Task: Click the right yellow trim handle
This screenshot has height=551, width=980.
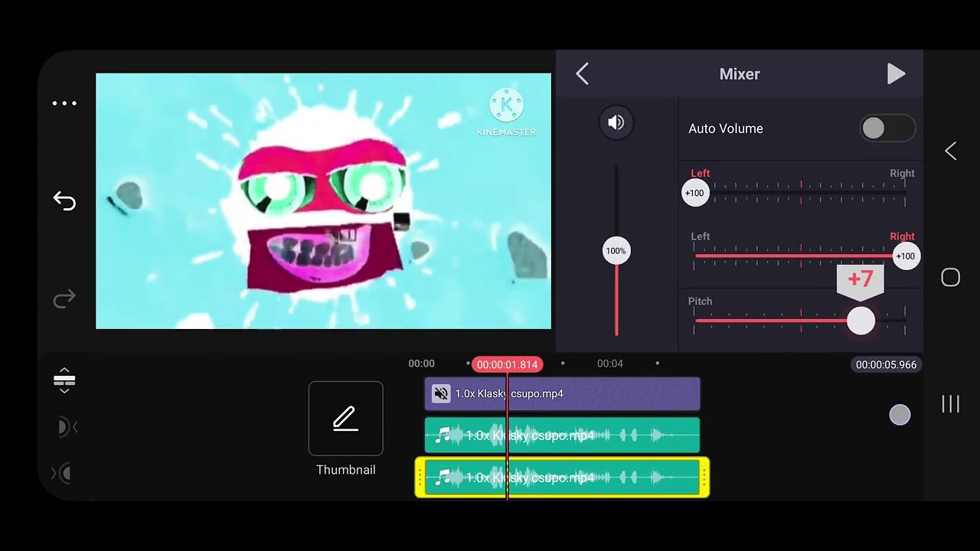Action: pyautogui.click(x=704, y=478)
